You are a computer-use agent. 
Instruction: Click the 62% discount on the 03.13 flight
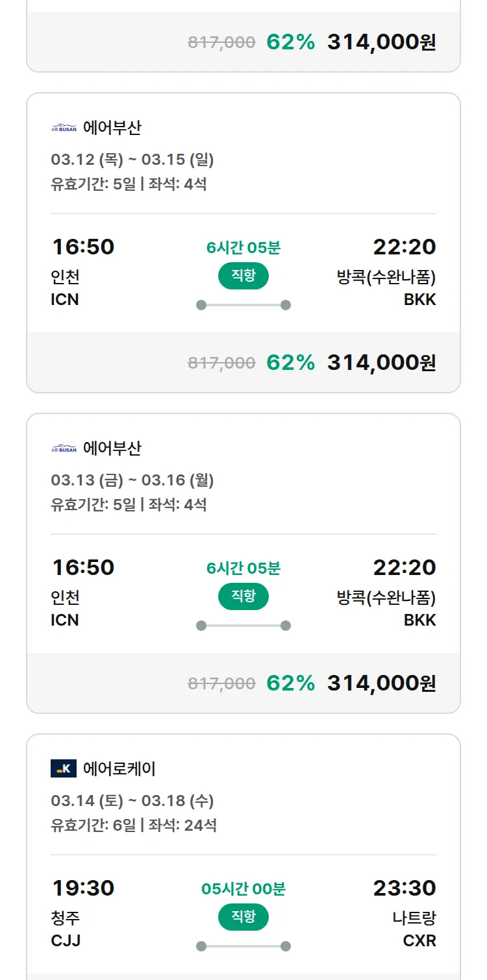coord(290,683)
